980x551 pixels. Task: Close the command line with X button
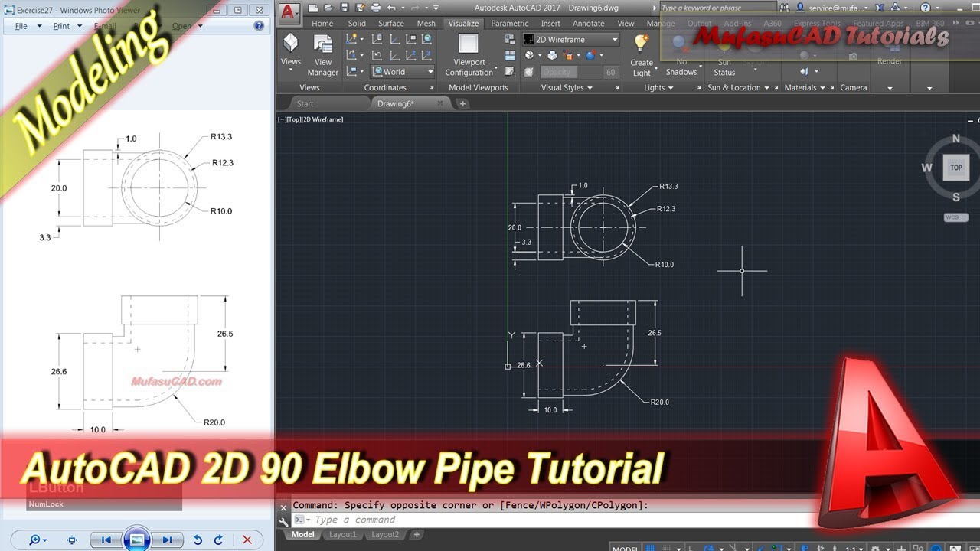click(x=283, y=507)
